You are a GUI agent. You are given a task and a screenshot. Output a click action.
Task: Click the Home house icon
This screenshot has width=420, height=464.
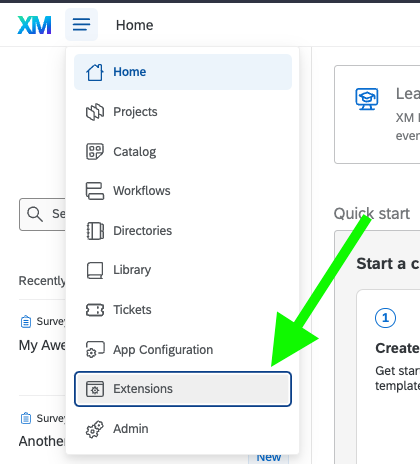click(95, 72)
